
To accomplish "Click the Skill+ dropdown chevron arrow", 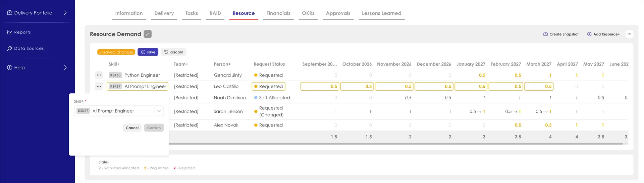I will click(x=159, y=111).
